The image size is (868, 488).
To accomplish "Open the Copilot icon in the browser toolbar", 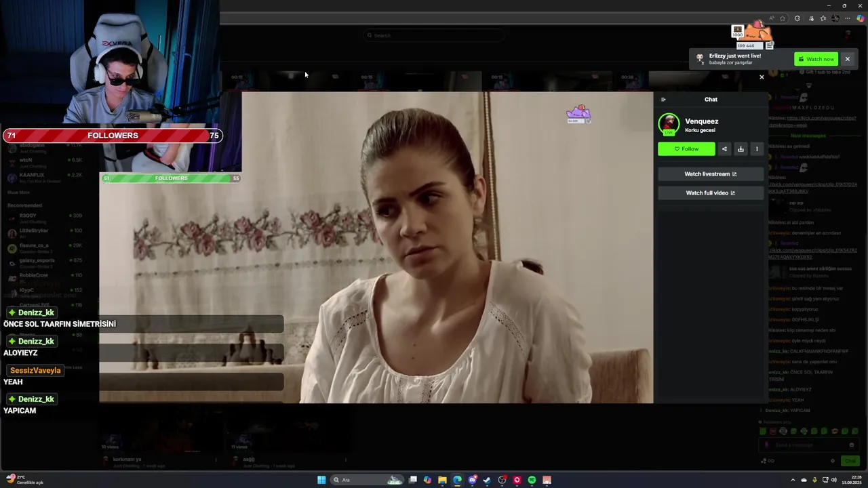I will (x=861, y=18).
